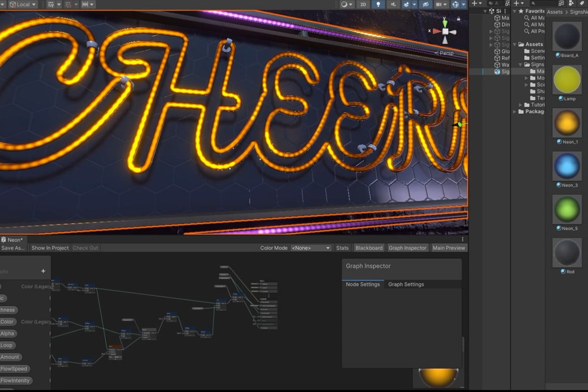Select the Board_A material thumbnail

pyautogui.click(x=567, y=36)
